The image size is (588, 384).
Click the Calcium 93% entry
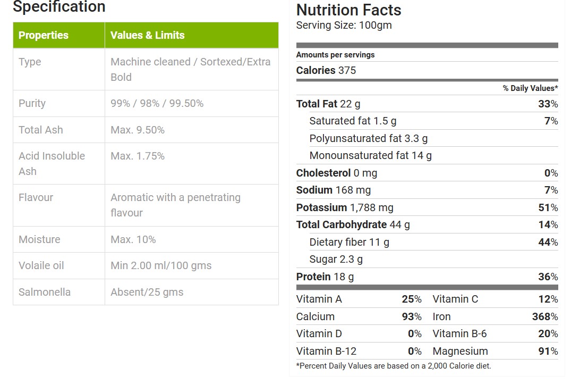359,317
